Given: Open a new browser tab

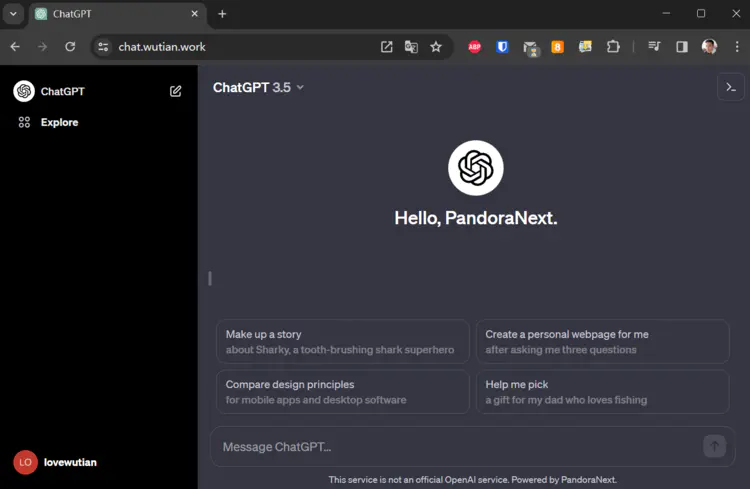Looking at the screenshot, I should (222, 14).
